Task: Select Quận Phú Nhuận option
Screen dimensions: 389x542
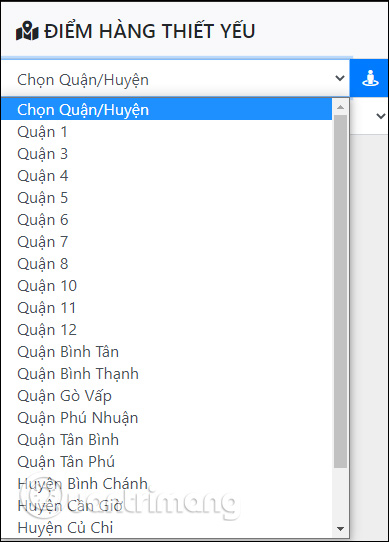Action: [167, 418]
